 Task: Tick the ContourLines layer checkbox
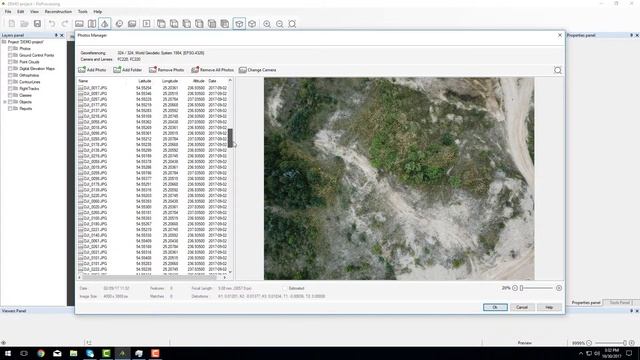pos(11,82)
